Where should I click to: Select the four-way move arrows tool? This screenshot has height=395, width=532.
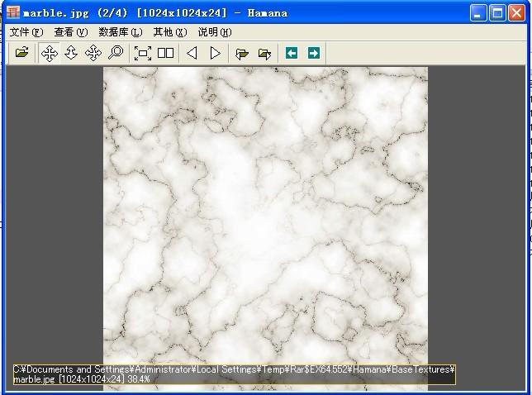pos(50,53)
